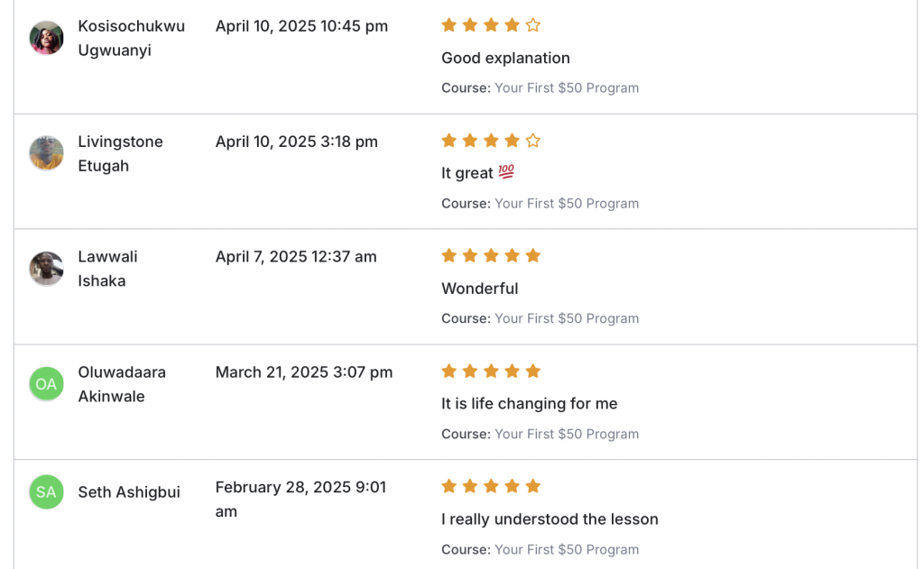Open course link under Seth Ashigbui's review

point(566,550)
